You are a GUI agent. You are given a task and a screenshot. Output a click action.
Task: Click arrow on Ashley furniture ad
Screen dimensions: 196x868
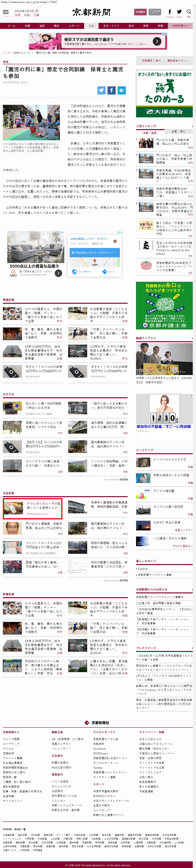(58, 273)
